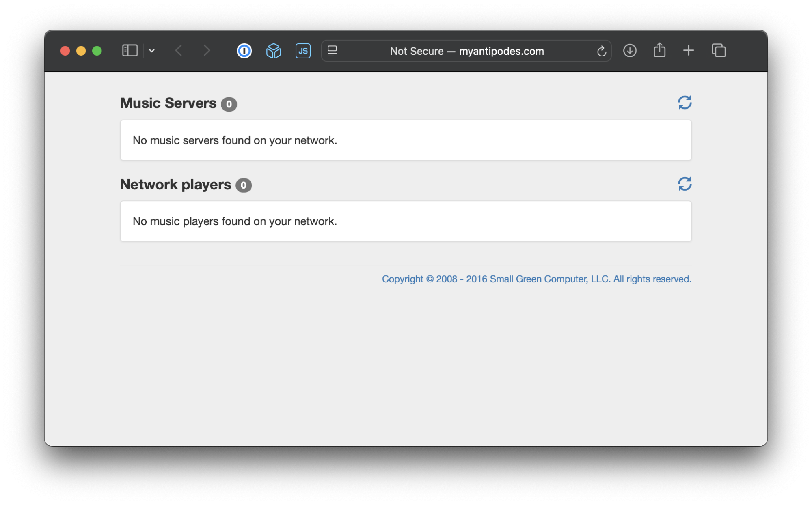Expand the sidebar tab group dropdown

coord(152,51)
